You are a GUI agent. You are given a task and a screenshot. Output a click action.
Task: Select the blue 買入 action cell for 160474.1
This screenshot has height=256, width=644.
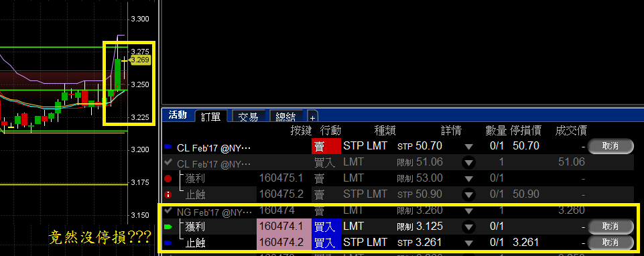click(x=326, y=227)
